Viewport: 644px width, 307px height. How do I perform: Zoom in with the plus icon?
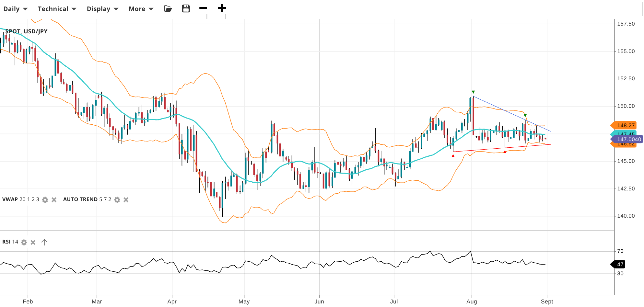[x=222, y=8]
